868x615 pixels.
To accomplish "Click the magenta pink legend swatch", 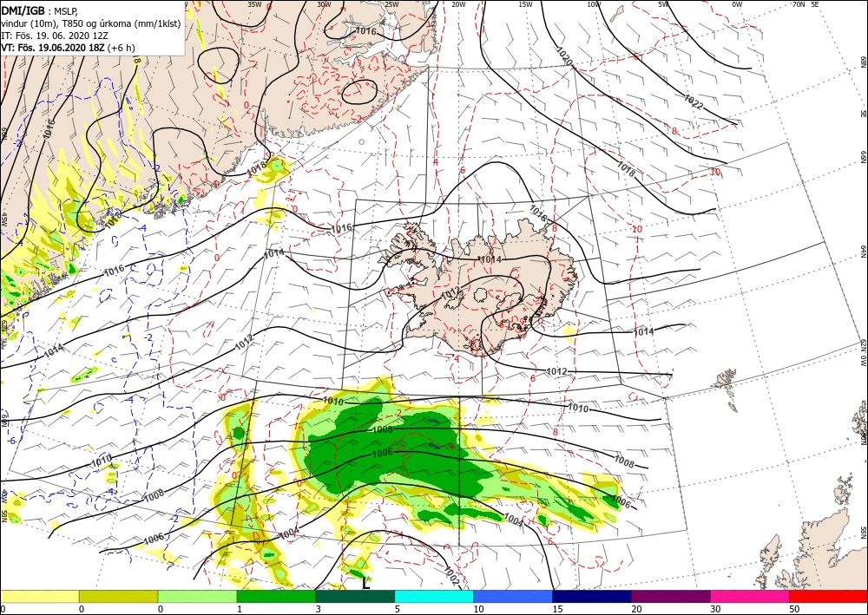I will (x=750, y=596).
